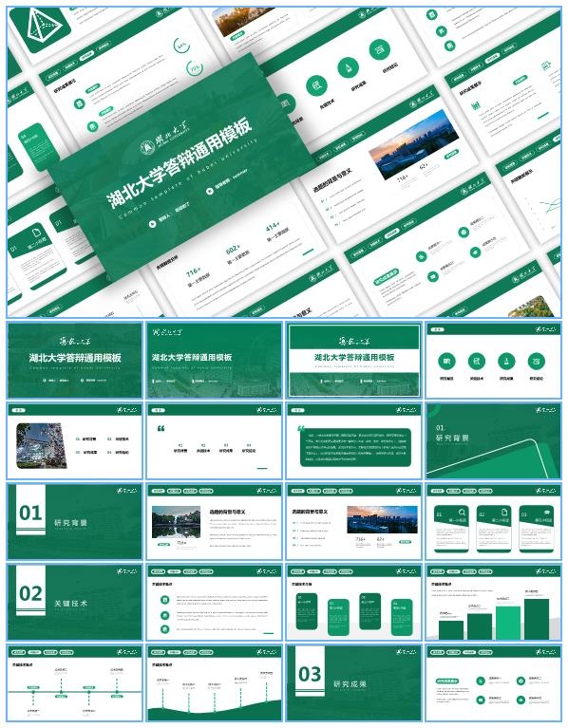The image size is (568, 728).
Task: Click the pyramid icon at collage top-left
Action: pyautogui.click(x=42, y=25)
